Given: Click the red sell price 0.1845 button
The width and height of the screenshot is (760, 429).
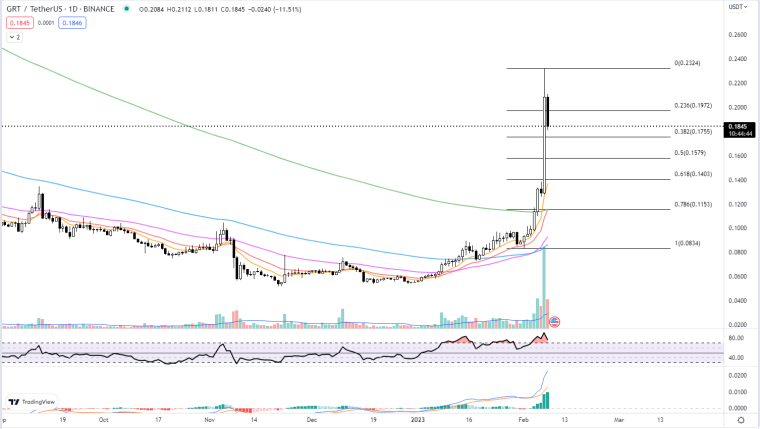Looking at the screenshot, I should 20,23.
